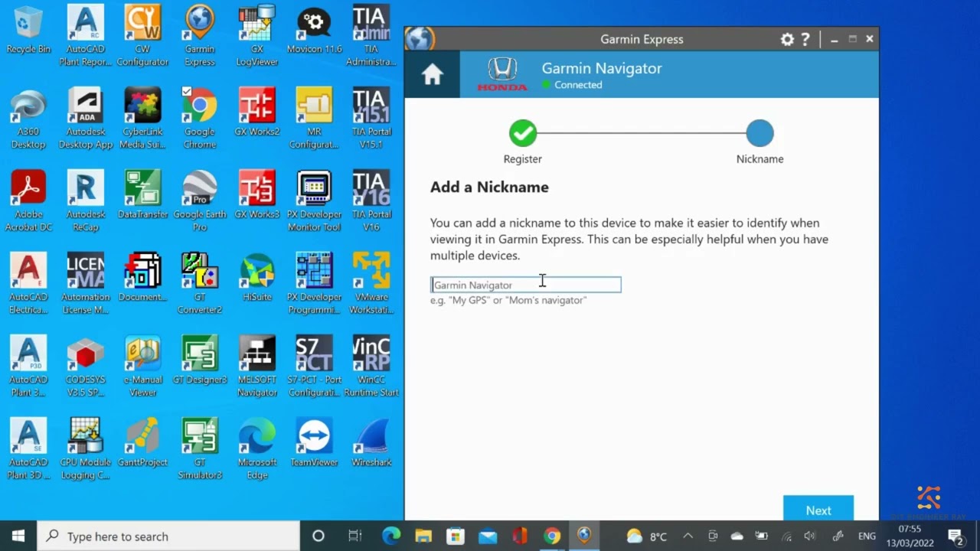Click inside the nickname text field
The image size is (980, 551).
tap(525, 285)
